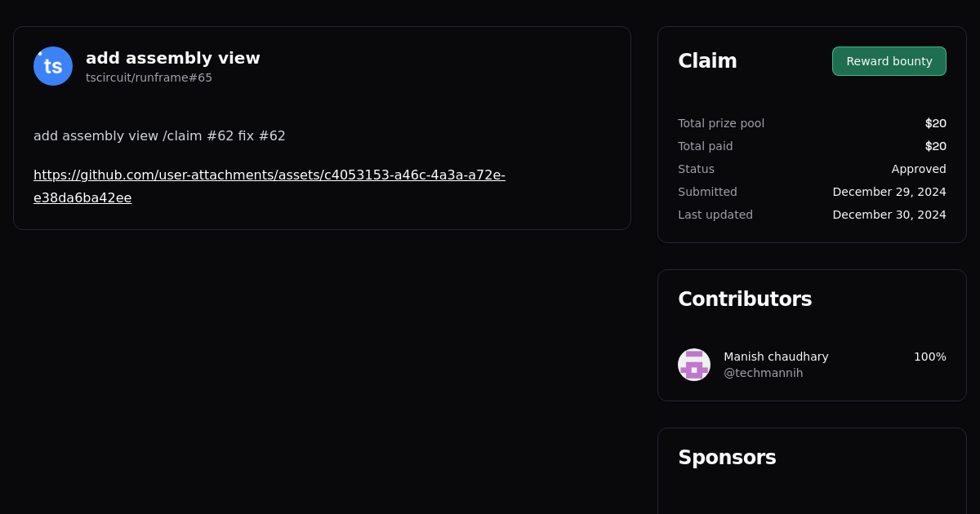Click Manish chaudhary's pixel avatar

click(x=694, y=365)
